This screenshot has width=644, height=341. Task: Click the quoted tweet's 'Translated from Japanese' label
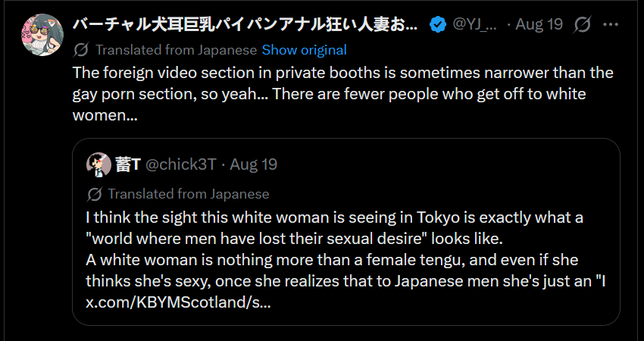pyautogui.click(x=189, y=194)
